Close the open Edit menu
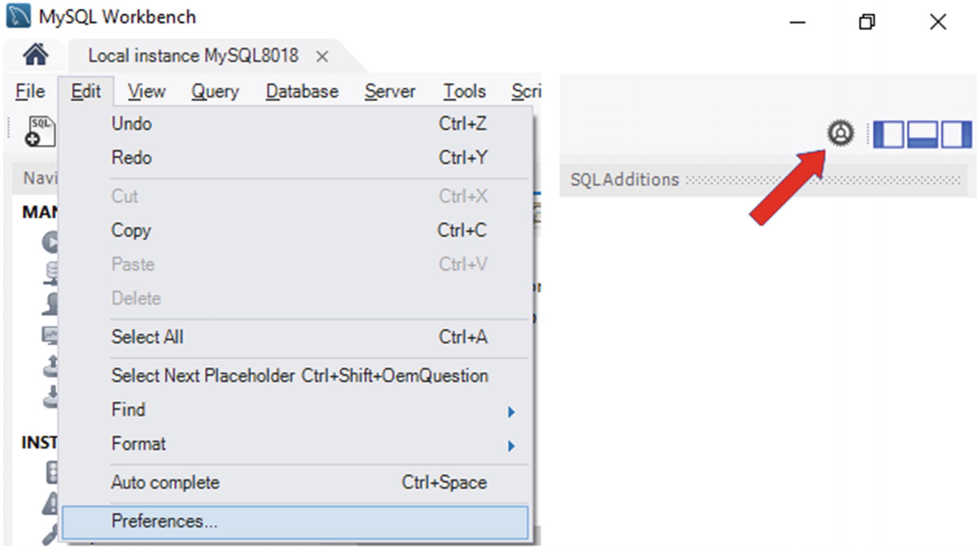 pos(86,91)
